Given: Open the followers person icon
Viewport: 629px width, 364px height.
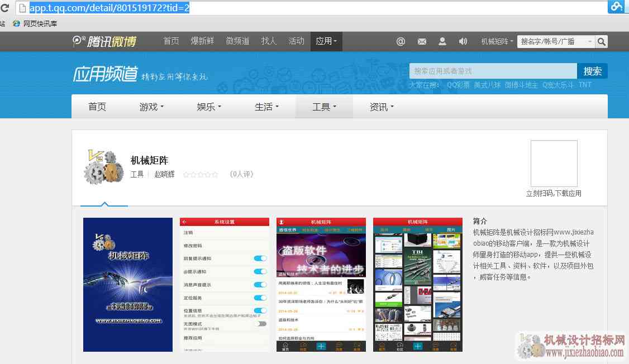Looking at the screenshot, I should tap(442, 41).
